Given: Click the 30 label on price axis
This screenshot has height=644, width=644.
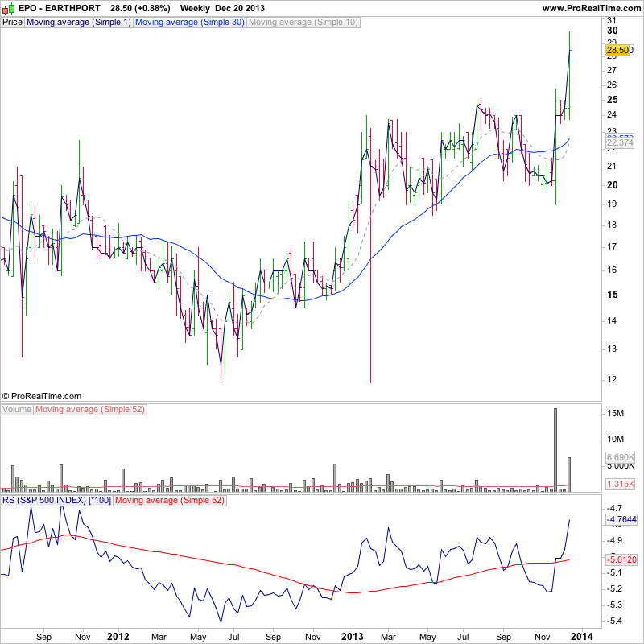Looking at the screenshot, I should [x=612, y=31].
